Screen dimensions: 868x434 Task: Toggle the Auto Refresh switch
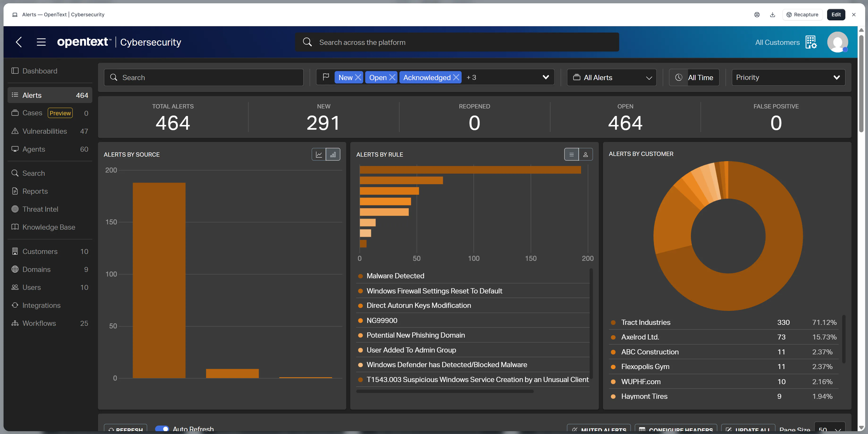click(162, 429)
